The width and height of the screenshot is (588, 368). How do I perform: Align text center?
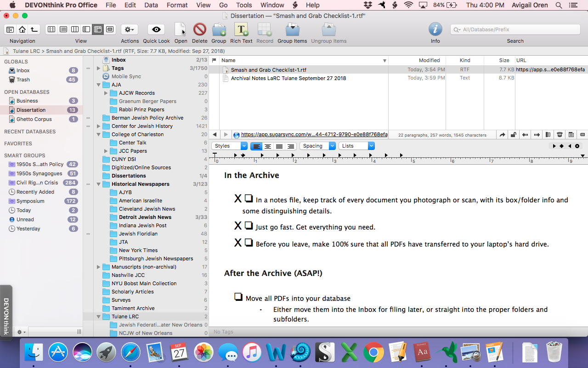(x=268, y=146)
